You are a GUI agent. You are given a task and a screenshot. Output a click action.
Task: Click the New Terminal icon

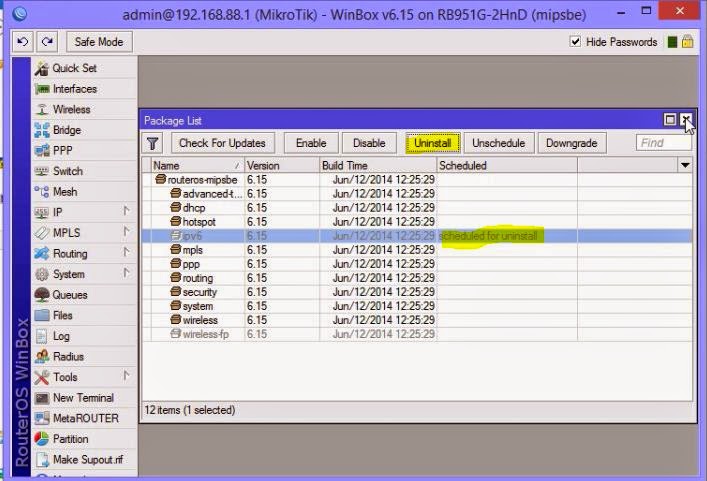pyautogui.click(x=41, y=398)
